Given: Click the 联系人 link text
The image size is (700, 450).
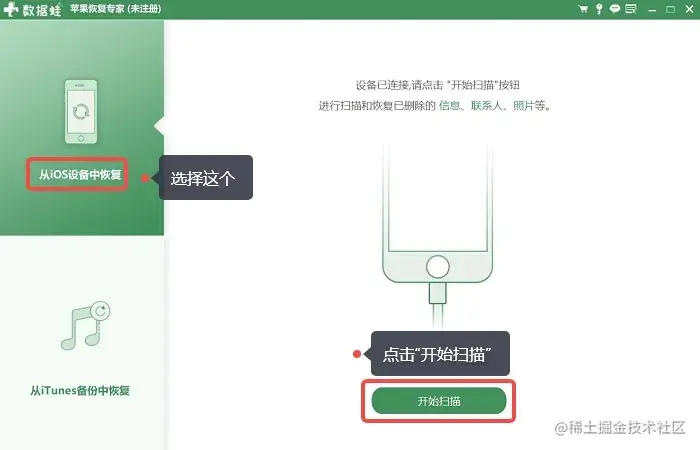Looking at the screenshot, I should (x=486, y=106).
